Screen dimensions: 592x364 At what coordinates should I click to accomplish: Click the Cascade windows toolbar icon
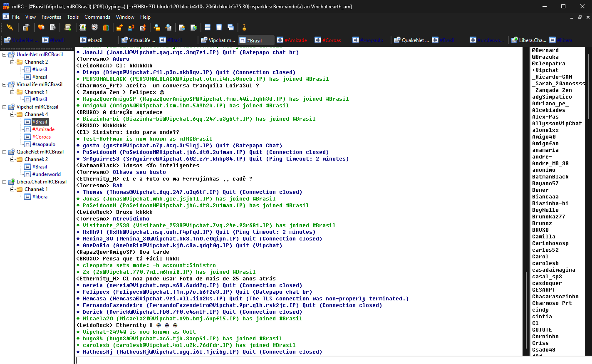coord(230,27)
